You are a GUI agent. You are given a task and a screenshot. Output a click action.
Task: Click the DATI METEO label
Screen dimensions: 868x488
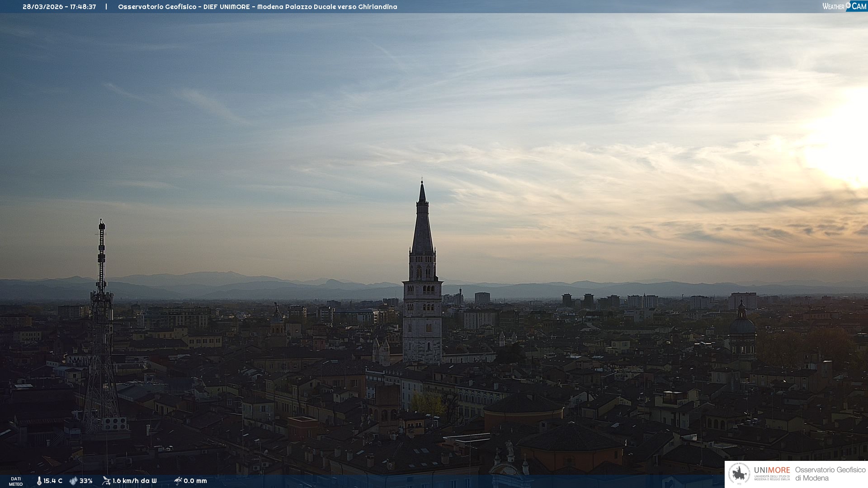[x=16, y=481]
